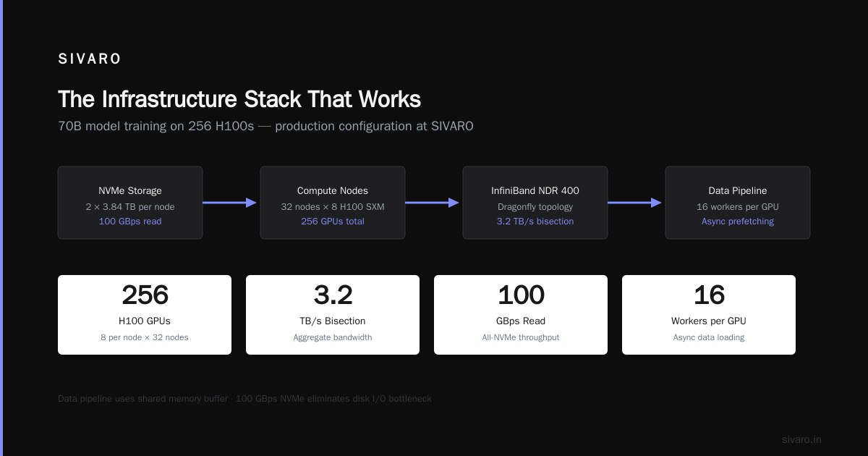The width and height of the screenshot is (868, 456).
Task: Select the Compute Nodes box
Action: pyautogui.click(x=333, y=203)
